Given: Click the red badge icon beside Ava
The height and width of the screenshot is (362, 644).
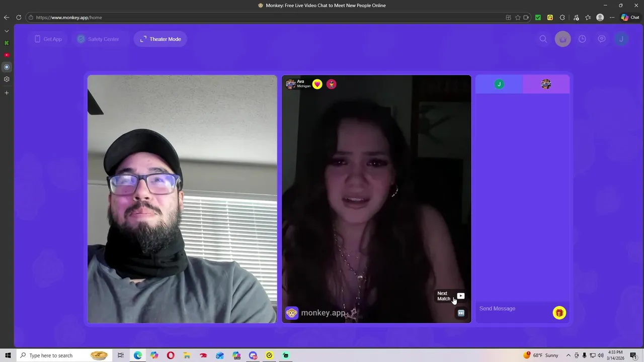Looking at the screenshot, I should click(x=331, y=84).
